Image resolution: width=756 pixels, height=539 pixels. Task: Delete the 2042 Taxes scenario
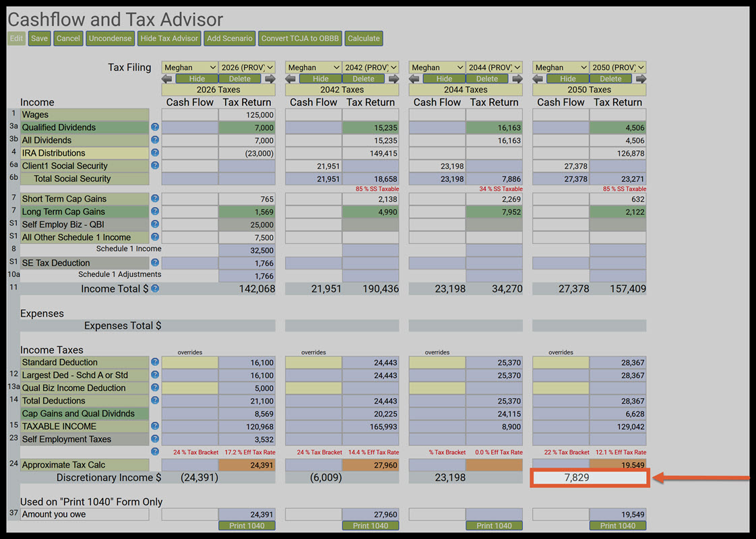(x=364, y=79)
